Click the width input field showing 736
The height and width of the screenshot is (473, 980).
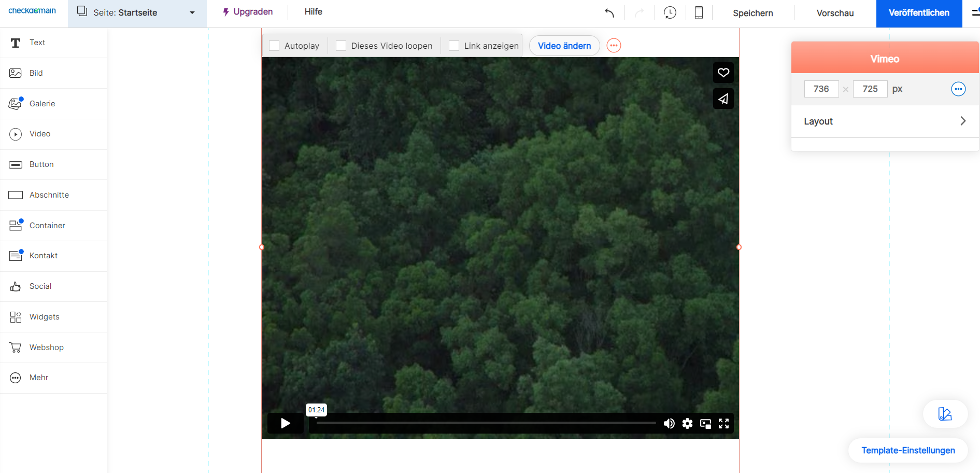(821, 89)
